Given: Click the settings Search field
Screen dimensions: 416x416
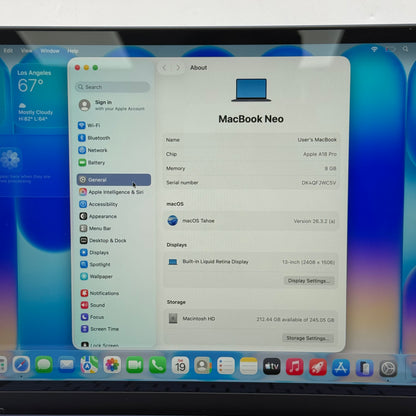Looking at the screenshot, I should tap(113, 87).
